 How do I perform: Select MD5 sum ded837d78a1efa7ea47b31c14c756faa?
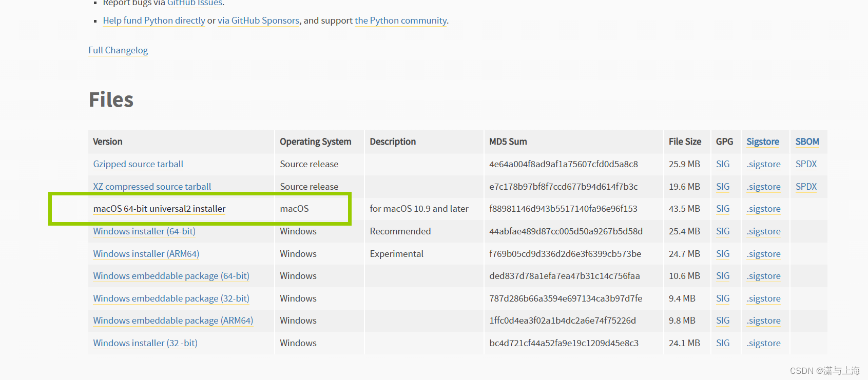tap(565, 276)
